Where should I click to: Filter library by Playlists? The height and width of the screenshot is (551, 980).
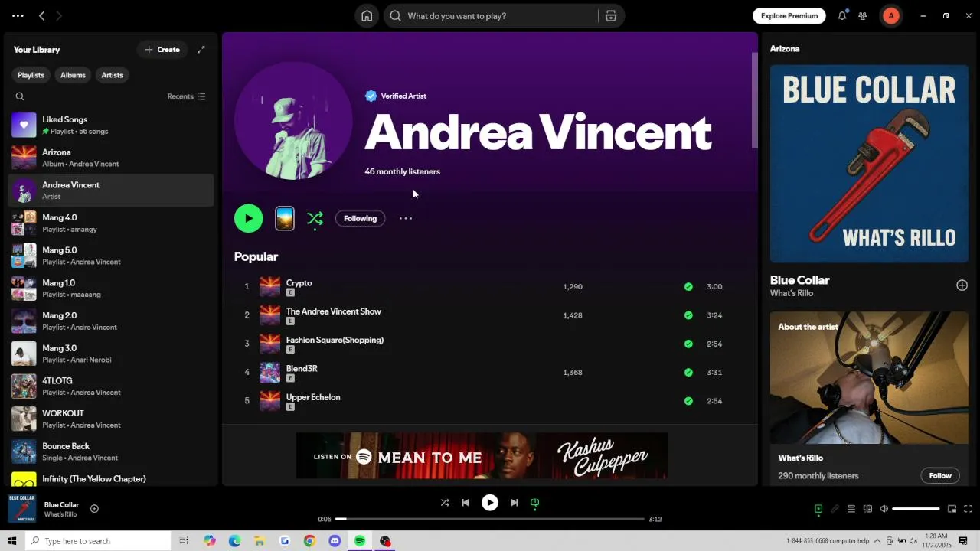pos(31,75)
